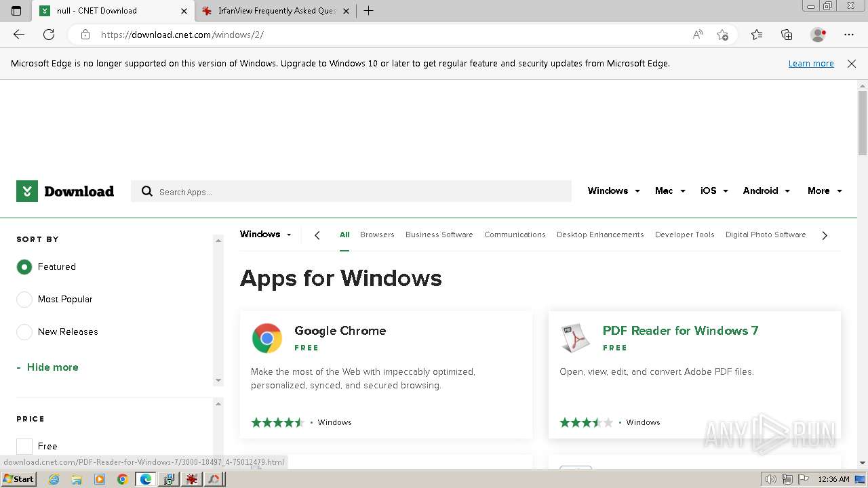Click the green CNET Download logo icon
The image size is (868, 488).
click(x=27, y=191)
